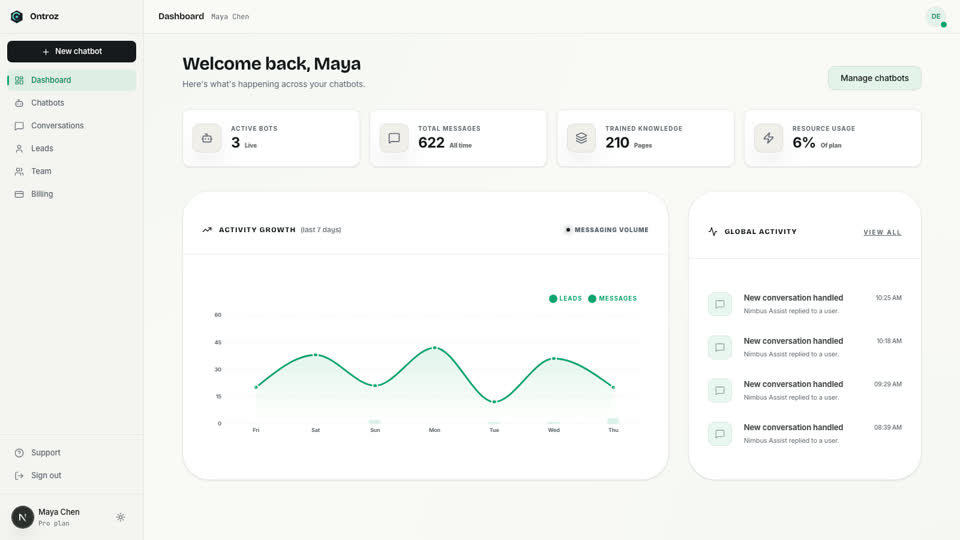Open the View All link
Viewport: 960px width, 540px height.
coord(882,232)
